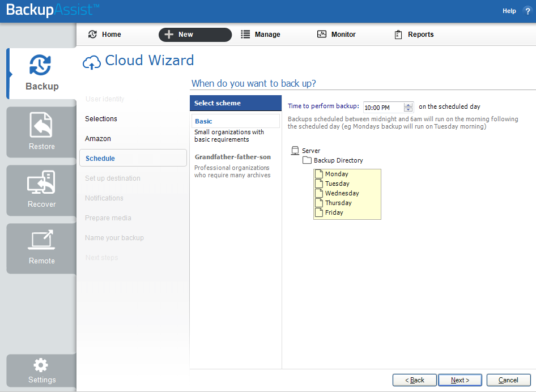Viewport: 536px width, 392px height.
Task: Click the Tuesday file icon
Action: coord(319,183)
